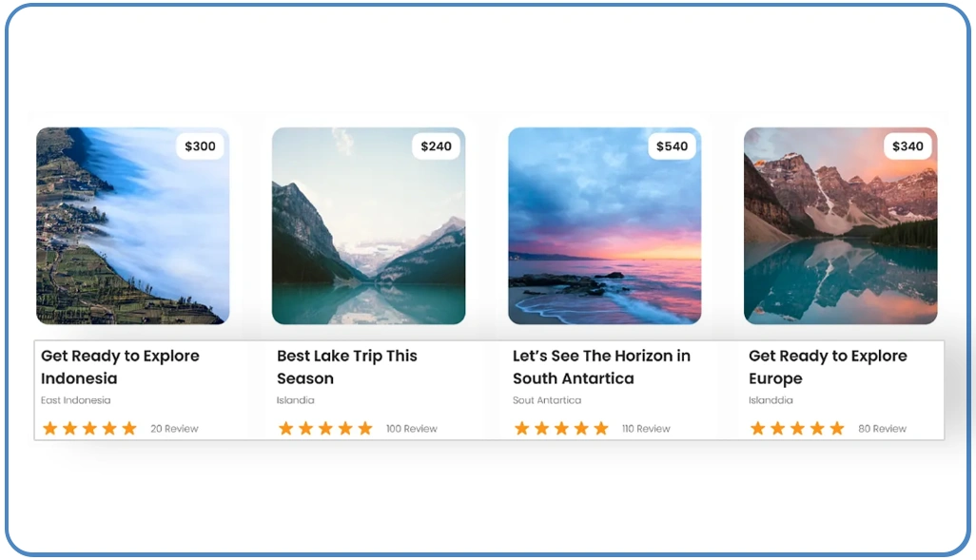Click the first star of Indonesia rating
The image size is (976, 560).
[50, 429]
